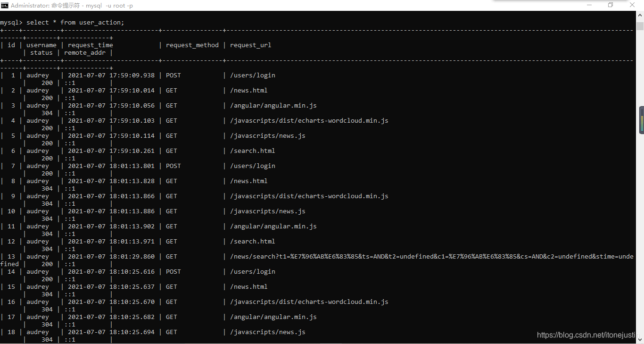Minimize the Command Prompt window
Viewport: 644px width, 344px height.
click(589, 5)
